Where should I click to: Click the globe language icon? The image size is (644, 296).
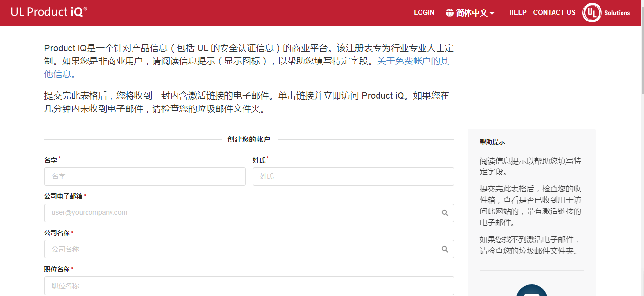[450, 13]
